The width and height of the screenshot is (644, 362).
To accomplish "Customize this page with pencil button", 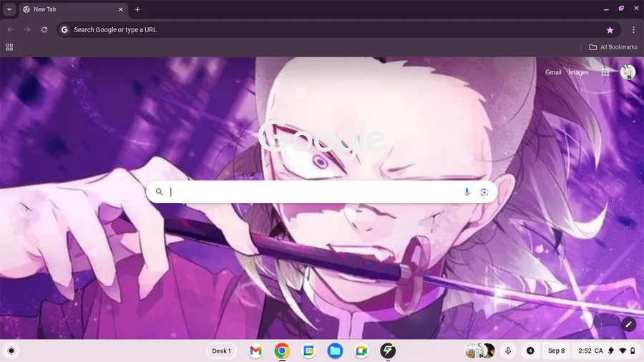I will point(628,325).
